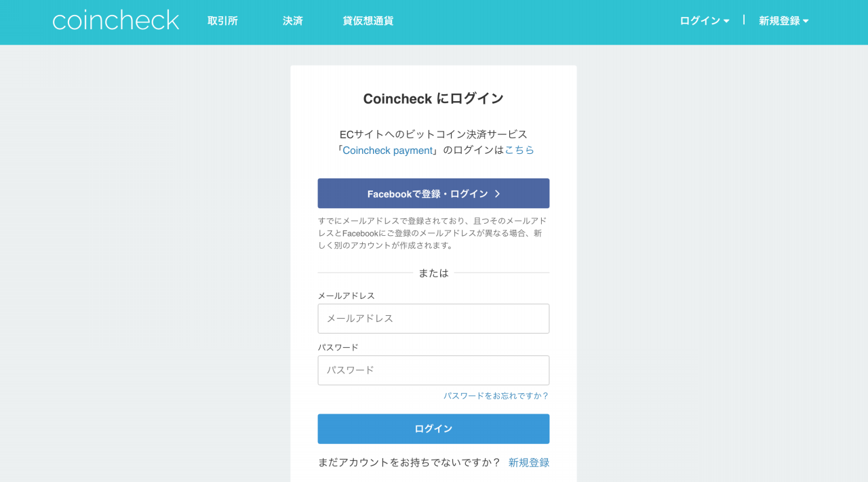Click the ログイン text in top navigation

[700, 21]
